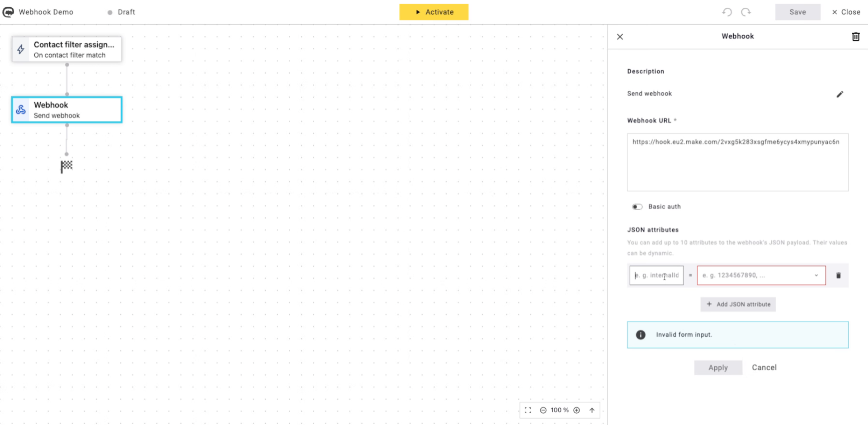Click inside the Webhook URL field
Viewport: 868px width, 425px height.
point(737,162)
